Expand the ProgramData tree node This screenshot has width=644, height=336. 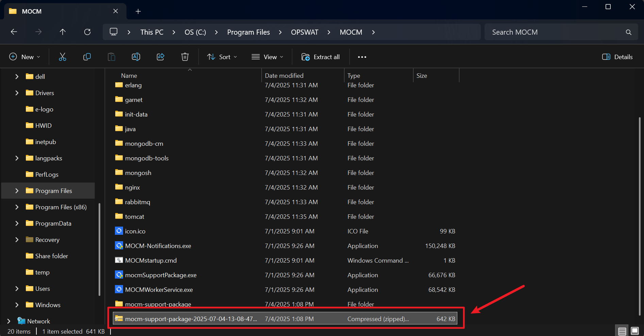click(17, 223)
